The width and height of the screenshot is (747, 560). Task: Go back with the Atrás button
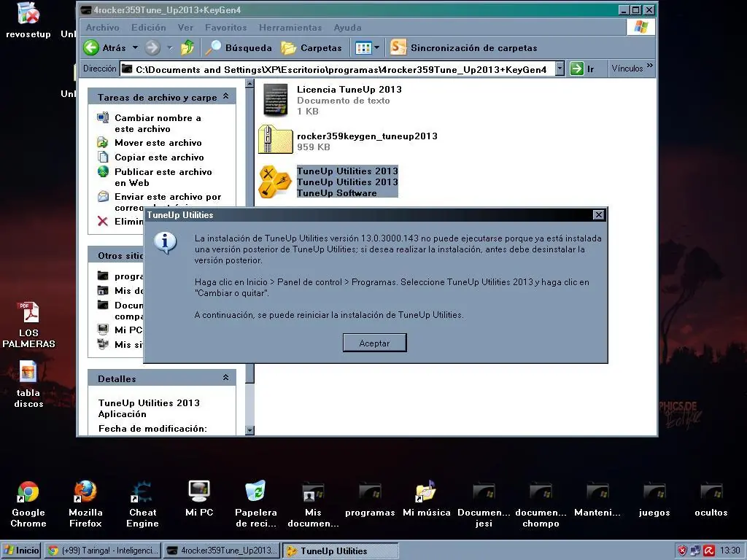click(x=105, y=47)
